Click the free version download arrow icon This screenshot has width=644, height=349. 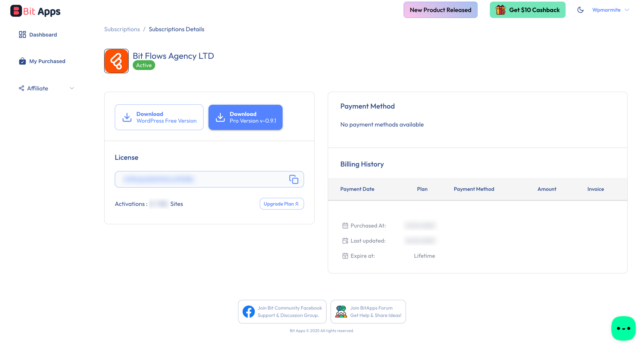[127, 117]
